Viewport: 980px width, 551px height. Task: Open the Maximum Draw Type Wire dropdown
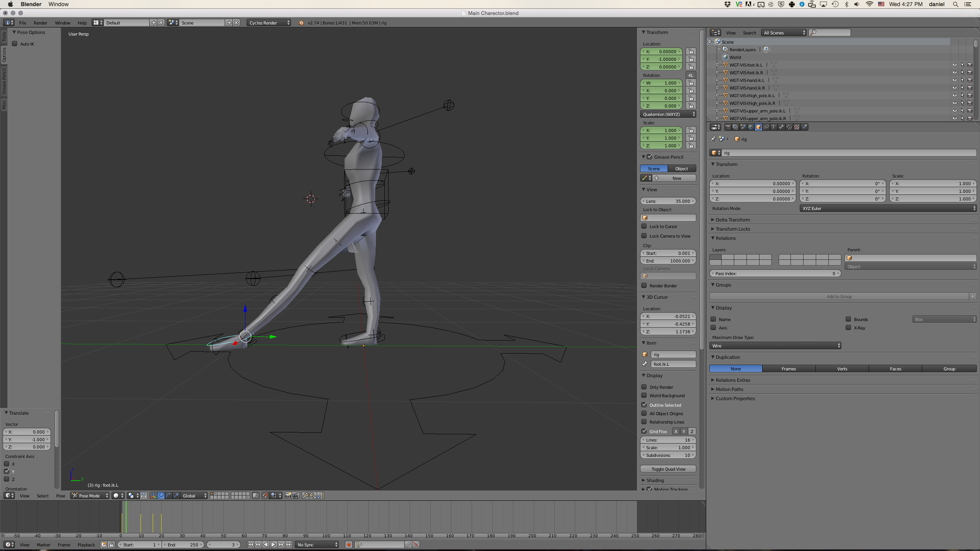(775, 346)
